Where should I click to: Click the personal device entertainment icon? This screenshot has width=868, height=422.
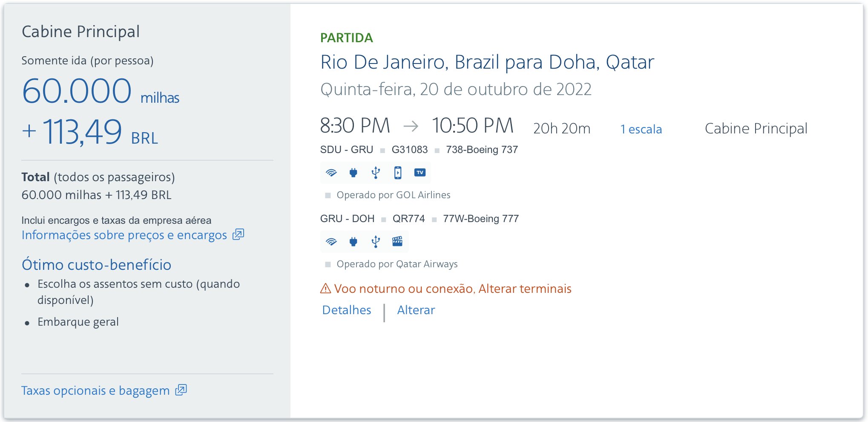398,173
